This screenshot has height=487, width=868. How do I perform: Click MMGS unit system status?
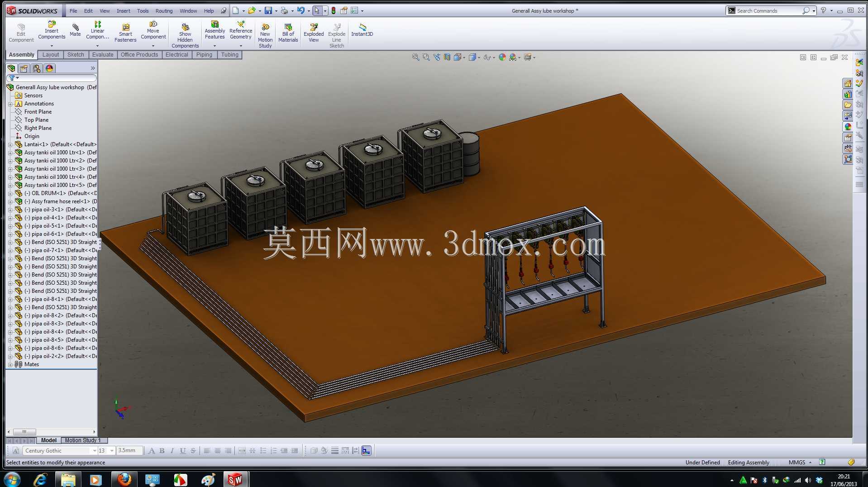point(797,463)
